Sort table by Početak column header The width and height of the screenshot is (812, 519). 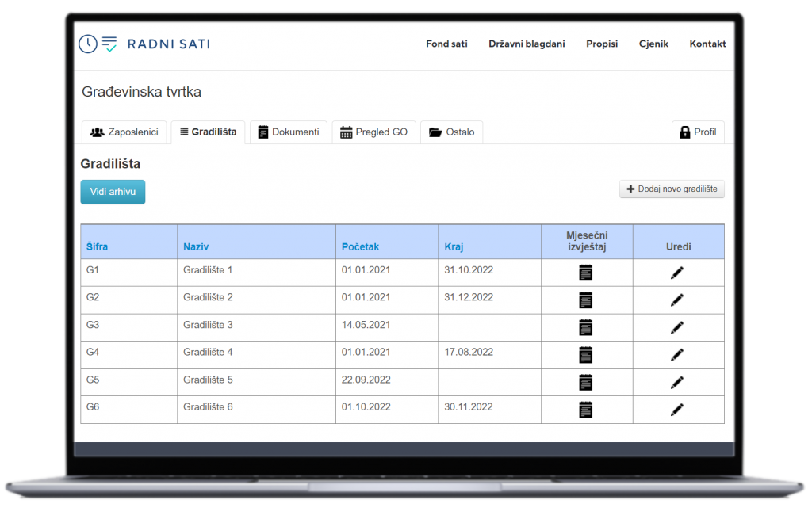click(x=360, y=247)
